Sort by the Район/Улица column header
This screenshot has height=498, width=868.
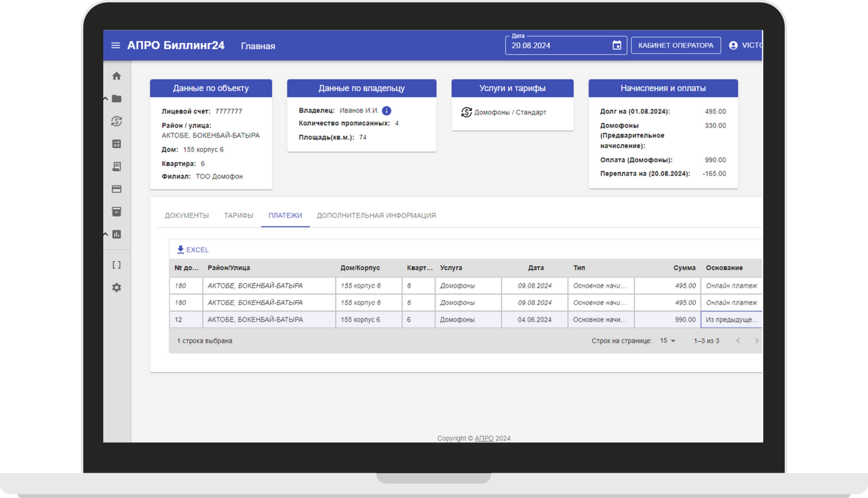229,268
